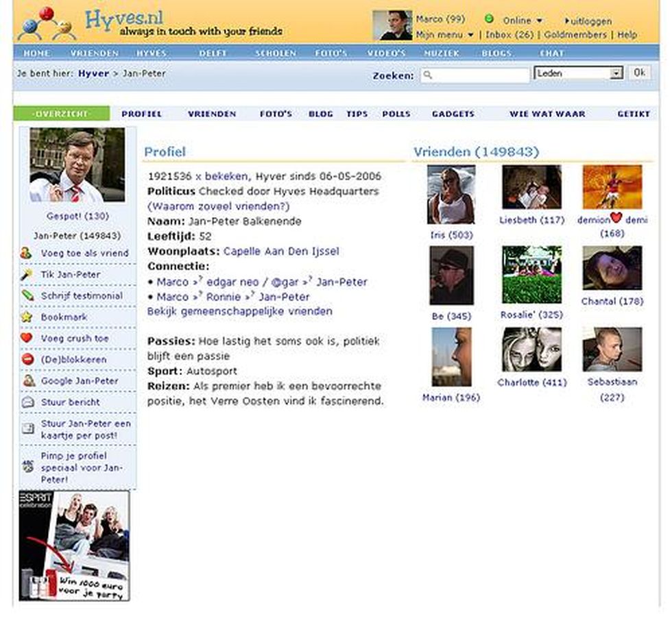Open friend Chantal's photo thumbnail
The height and width of the screenshot is (623, 672).
click(612, 268)
